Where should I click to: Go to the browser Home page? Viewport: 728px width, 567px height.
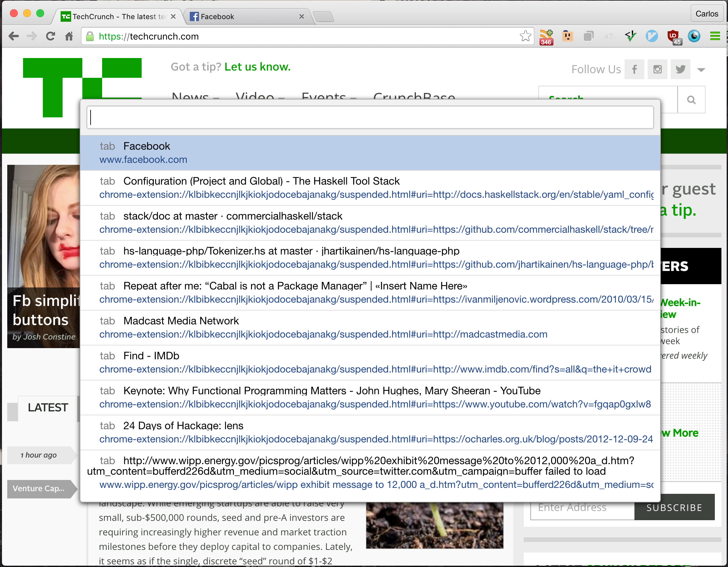click(x=69, y=36)
